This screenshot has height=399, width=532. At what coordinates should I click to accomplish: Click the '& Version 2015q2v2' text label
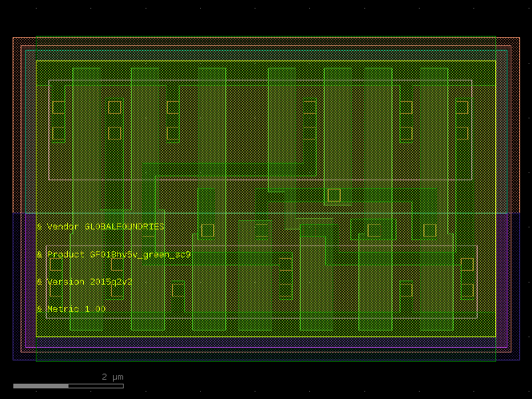(x=84, y=282)
